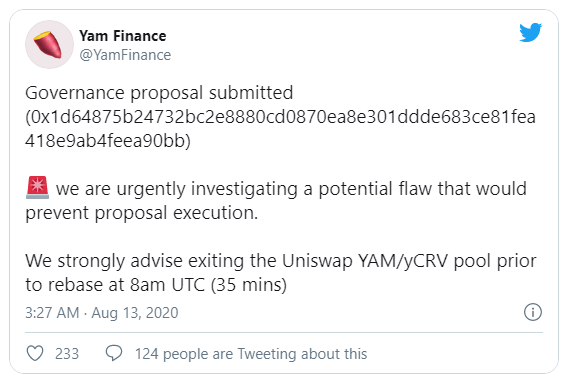The image size is (569, 383).
Task: Click the 233 likes count
Action: click(x=67, y=354)
